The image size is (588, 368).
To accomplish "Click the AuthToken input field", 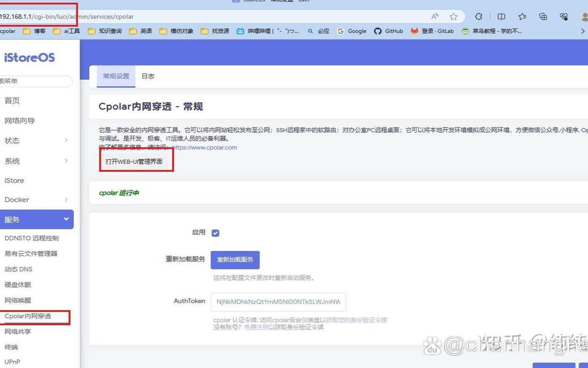I will coord(278,302).
